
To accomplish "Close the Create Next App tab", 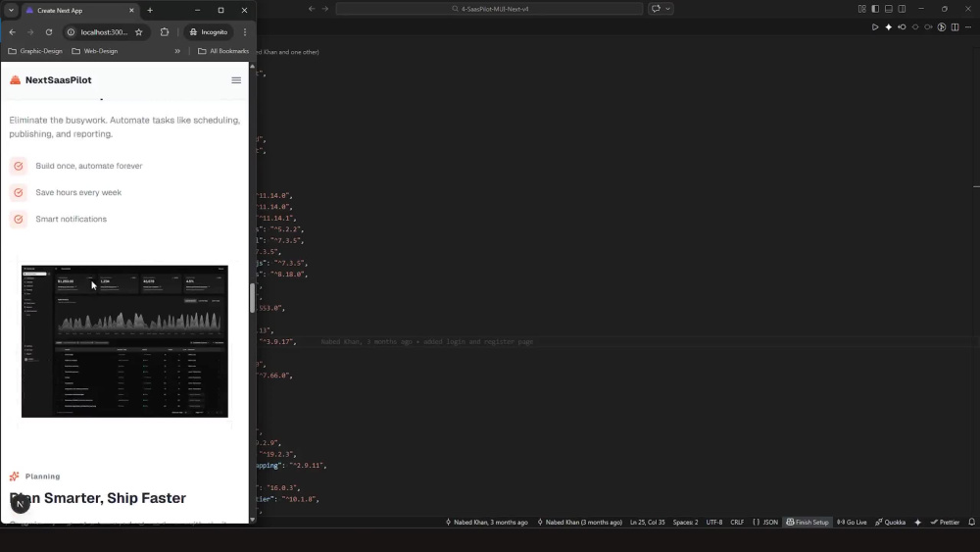I will (x=131, y=11).
